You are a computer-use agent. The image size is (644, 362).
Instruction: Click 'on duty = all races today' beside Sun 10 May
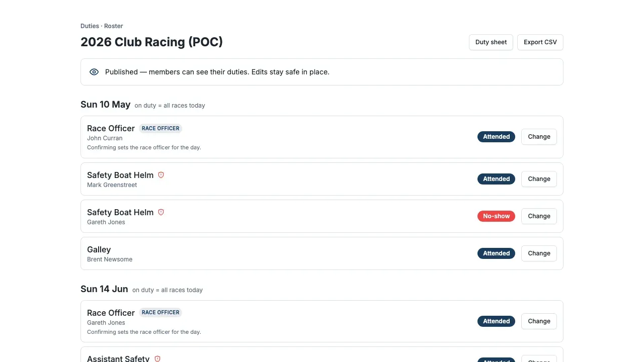(170, 106)
